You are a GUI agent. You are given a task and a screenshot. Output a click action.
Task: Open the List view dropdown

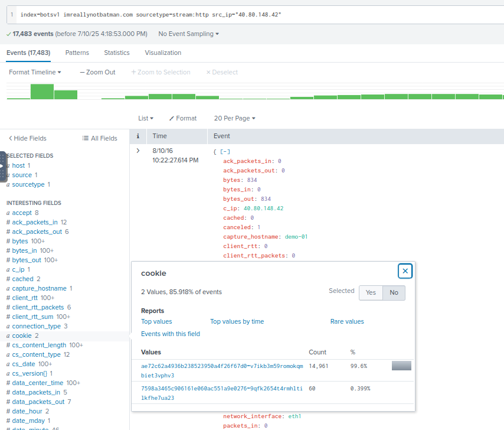pyautogui.click(x=146, y=118)
